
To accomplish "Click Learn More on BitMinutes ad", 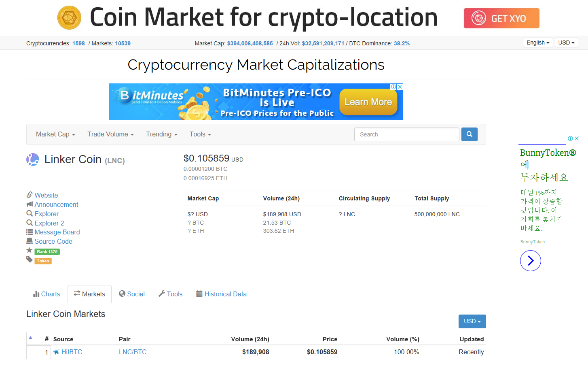I will pos(368,102).
